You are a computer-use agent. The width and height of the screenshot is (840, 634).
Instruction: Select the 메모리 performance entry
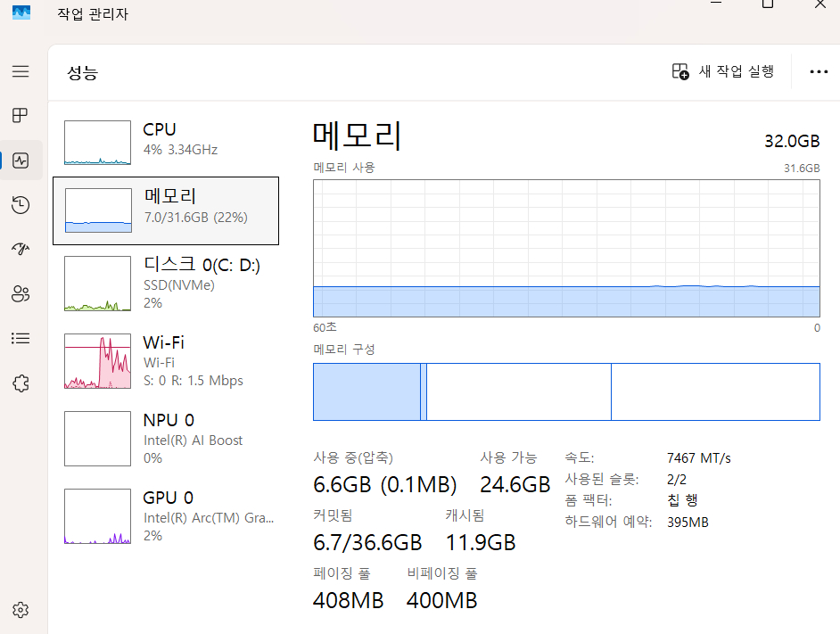pyautogui.click(x=169, y=210)
